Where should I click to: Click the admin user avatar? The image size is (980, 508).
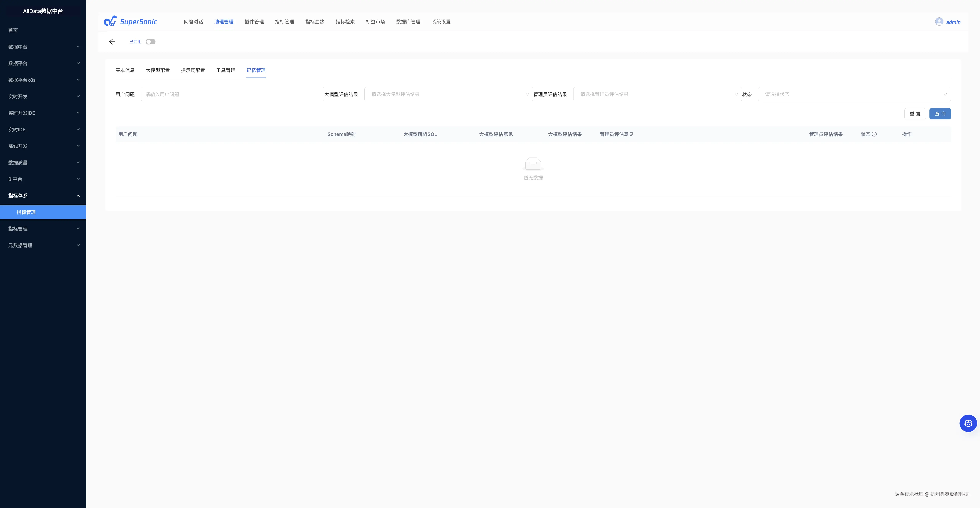[939, 22]
